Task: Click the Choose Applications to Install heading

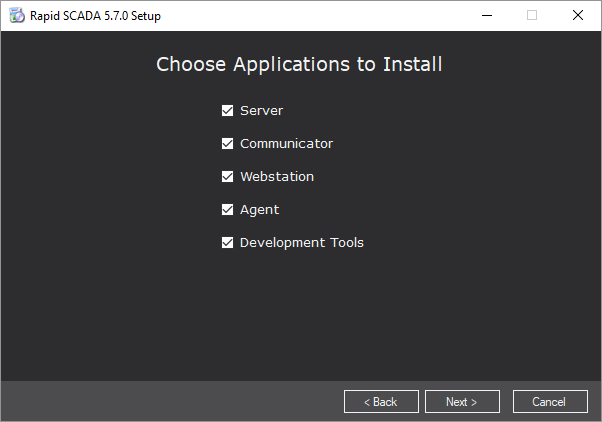Action: click(299, 64)
